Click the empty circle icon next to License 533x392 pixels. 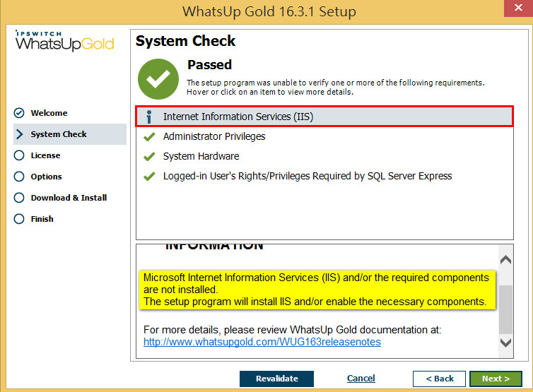pyautogui.click(x=19, y=155)
